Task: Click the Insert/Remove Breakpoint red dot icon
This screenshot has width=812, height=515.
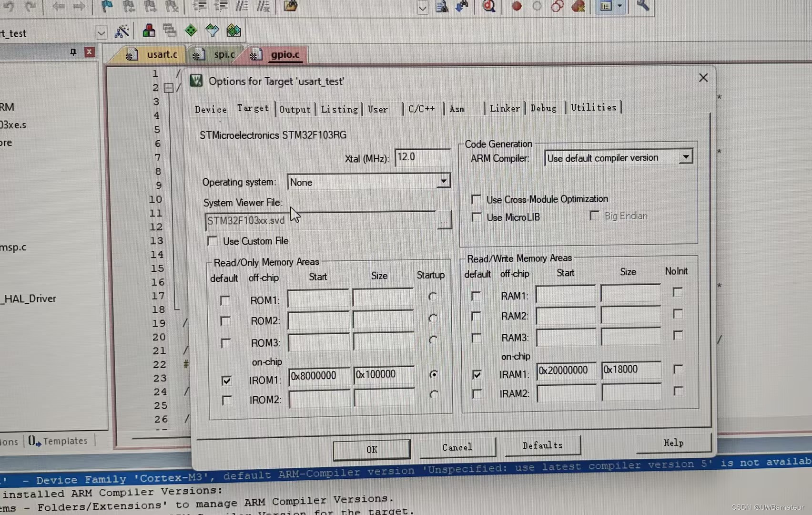Action: click(516, 7)
